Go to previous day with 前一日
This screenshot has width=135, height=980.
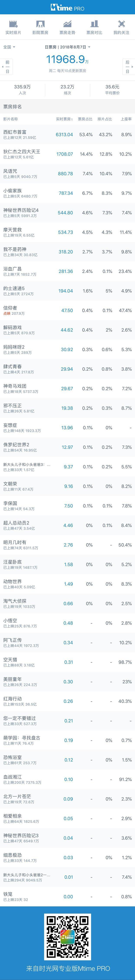point(7,66)
